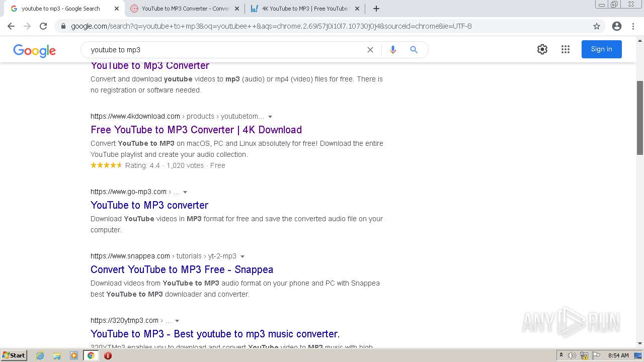Clear the search box with the X icon

370,50
